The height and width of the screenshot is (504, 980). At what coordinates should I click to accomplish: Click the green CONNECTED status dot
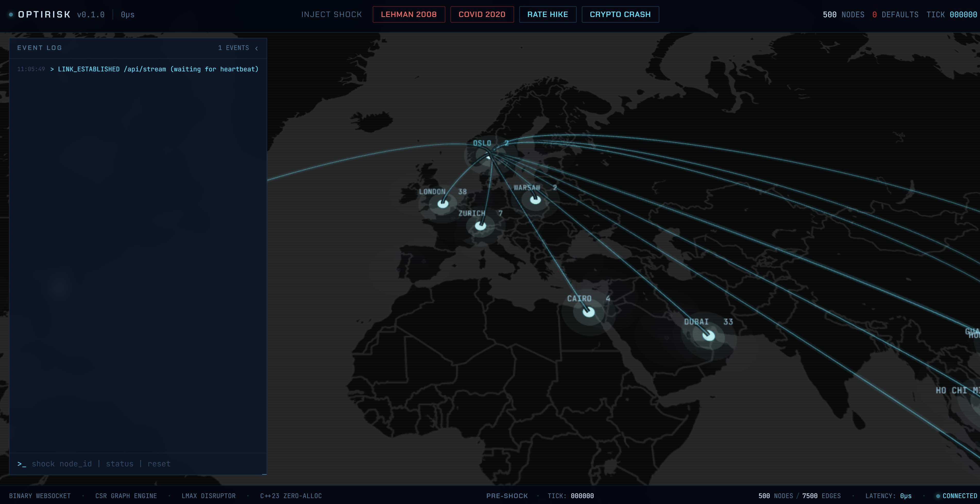coord(938,496)
